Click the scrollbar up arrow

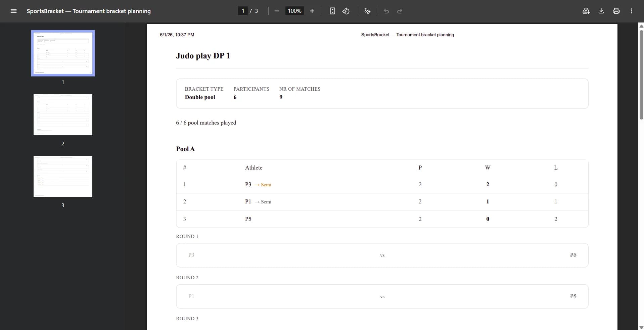[x=641, y=26]
